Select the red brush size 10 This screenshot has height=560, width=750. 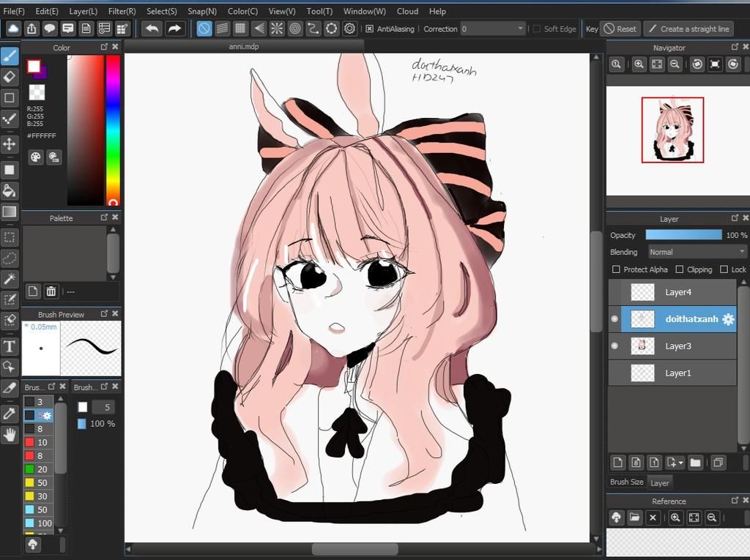[x=38, y=442]
